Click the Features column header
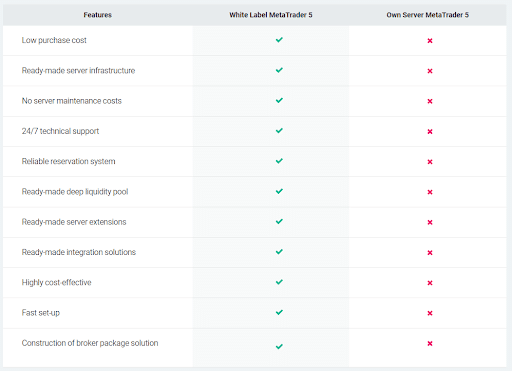Screen dimensions: 512x371 coord(98,15)
